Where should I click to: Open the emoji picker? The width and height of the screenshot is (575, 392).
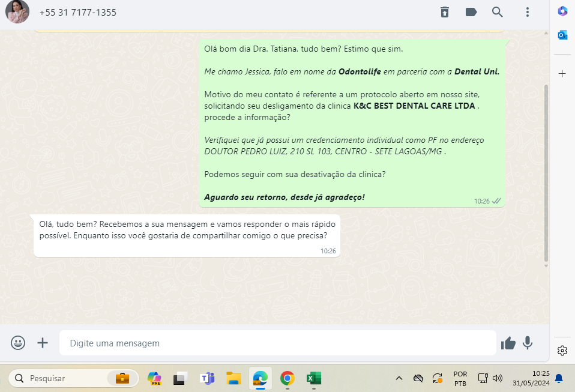coord(18,343)
